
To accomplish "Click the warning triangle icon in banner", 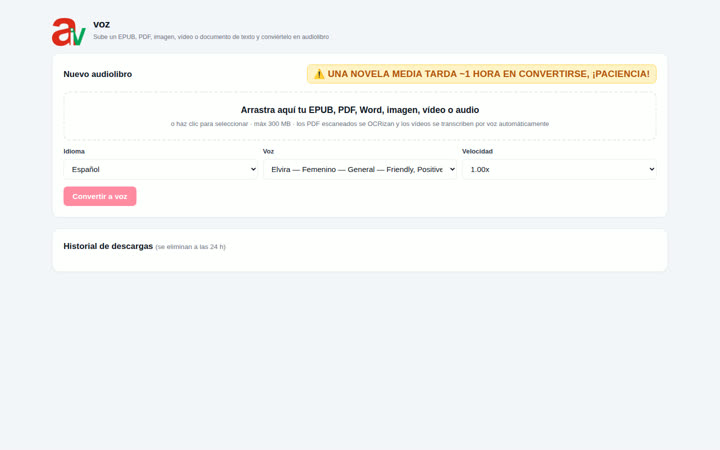I will tap(319, 74).
